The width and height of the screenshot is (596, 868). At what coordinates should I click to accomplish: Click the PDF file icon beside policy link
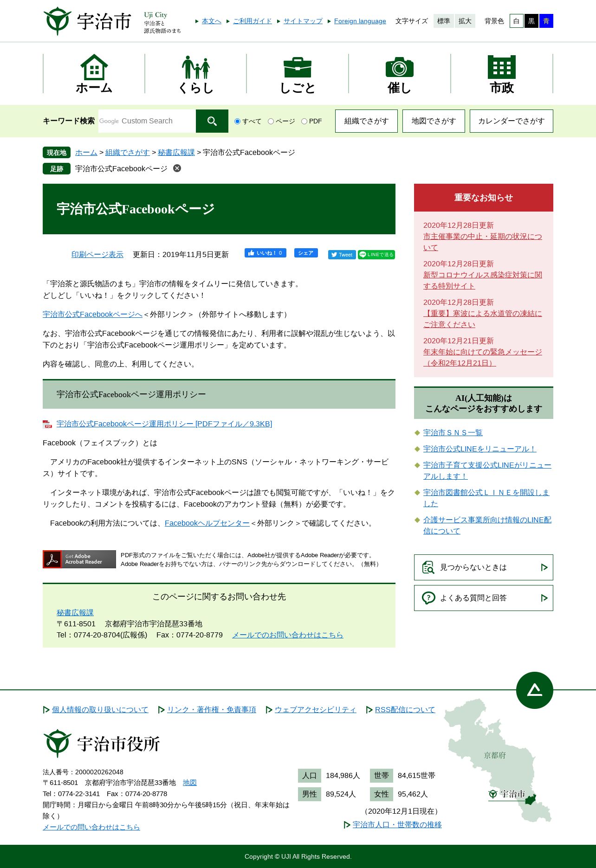[47, 424]
